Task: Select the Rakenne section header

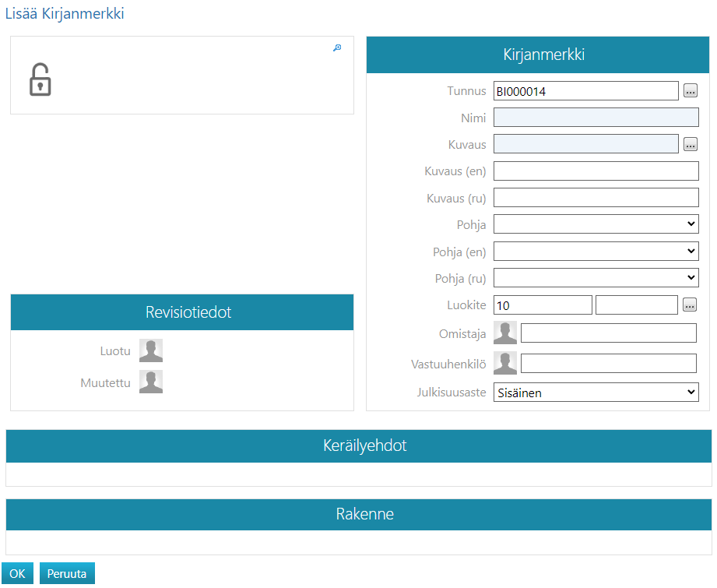Action: click(x=358, y=515)
